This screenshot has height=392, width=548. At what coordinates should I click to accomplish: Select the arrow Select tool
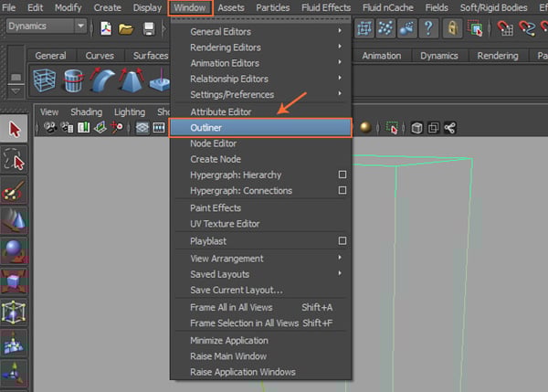[14, 129]
